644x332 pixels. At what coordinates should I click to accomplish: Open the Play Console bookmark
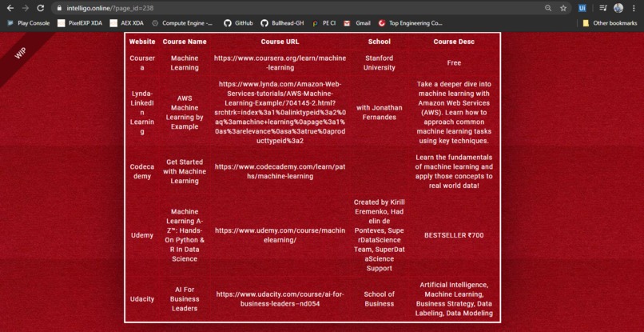(x=28, y=23)
